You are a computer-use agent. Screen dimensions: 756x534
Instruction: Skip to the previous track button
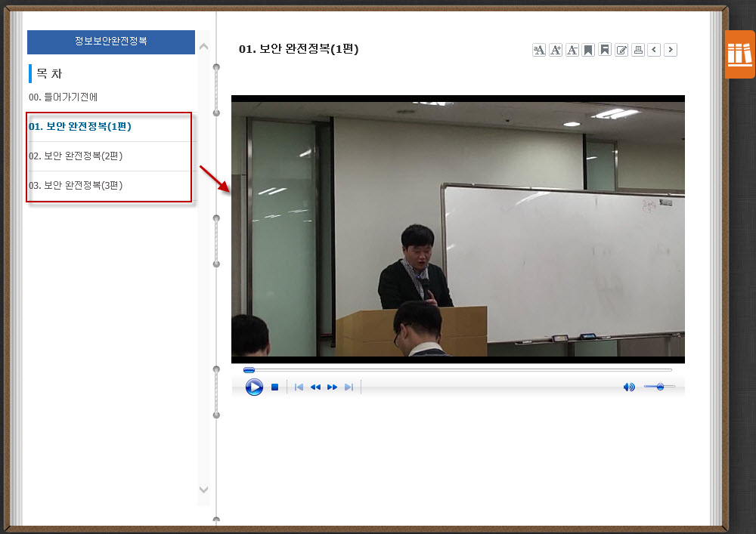coord(299,387)
